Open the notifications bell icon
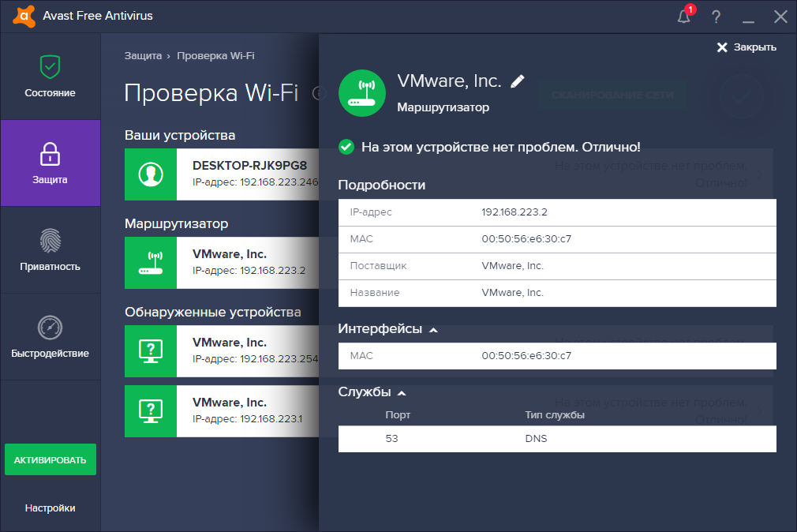The image size is (797, 532). point(683,16)
